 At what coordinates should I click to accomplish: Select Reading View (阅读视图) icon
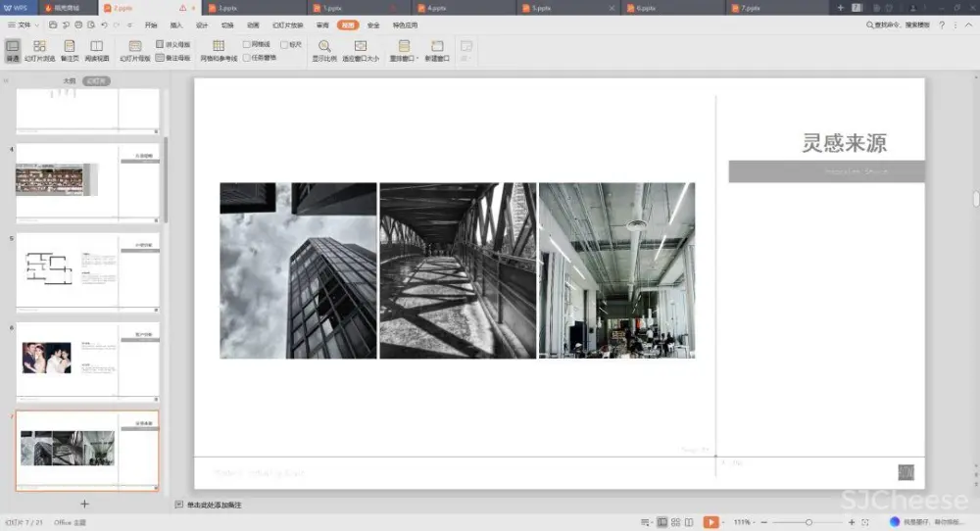coord(96,51)
